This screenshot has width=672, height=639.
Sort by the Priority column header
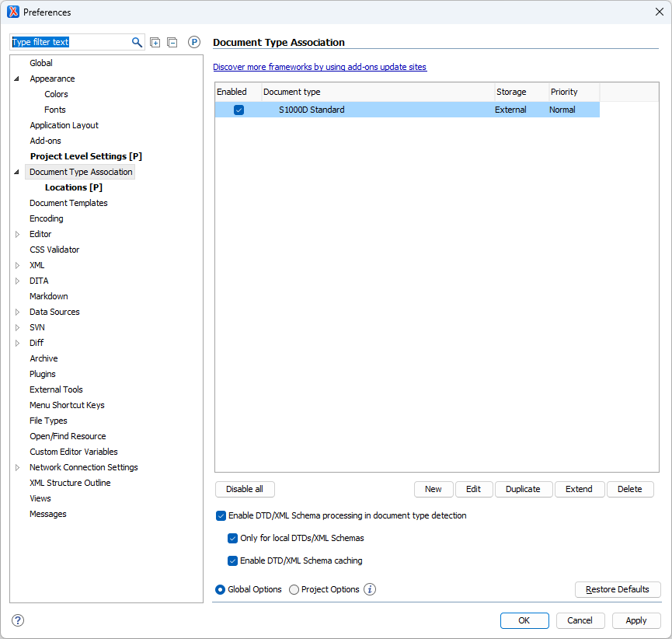573,92
